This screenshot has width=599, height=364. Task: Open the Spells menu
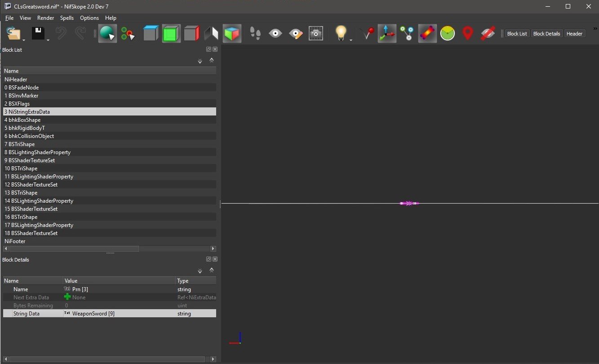[x=67, y=18]
